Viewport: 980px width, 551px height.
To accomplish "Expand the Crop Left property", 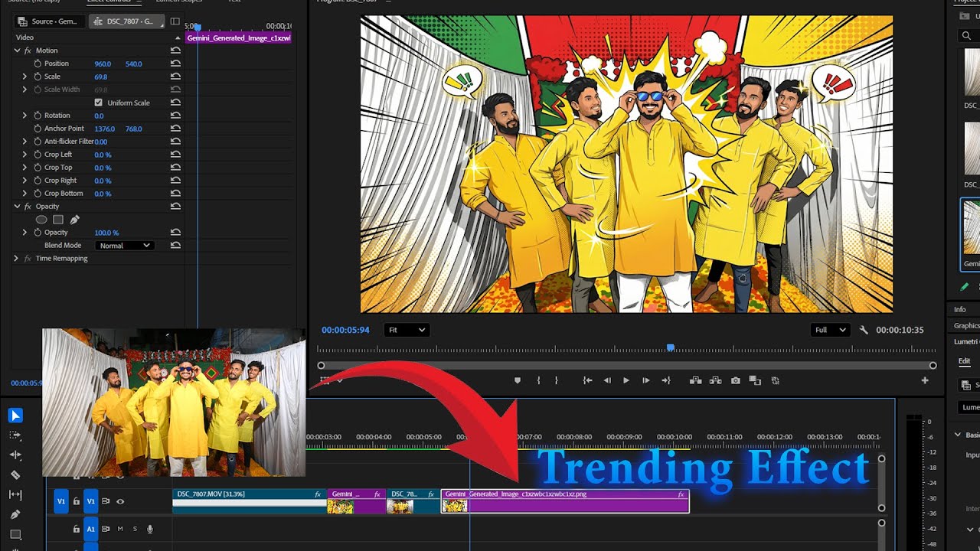I will (x=24, y=155).
